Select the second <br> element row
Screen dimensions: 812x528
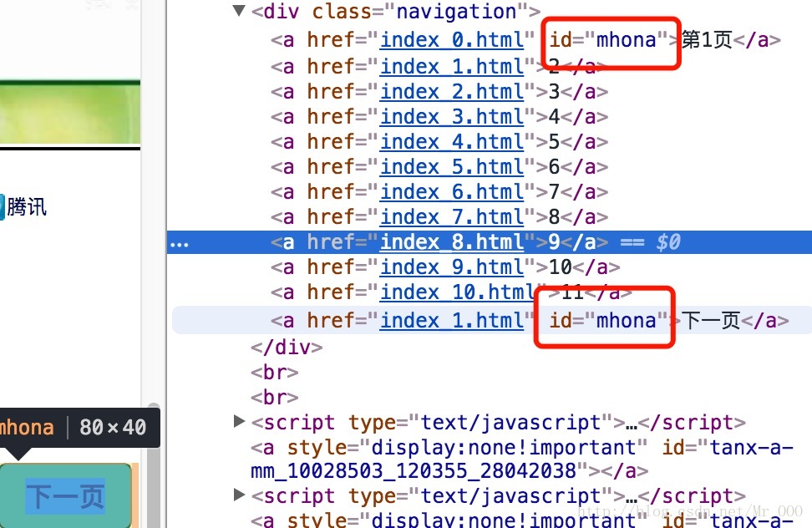[275, 397]
